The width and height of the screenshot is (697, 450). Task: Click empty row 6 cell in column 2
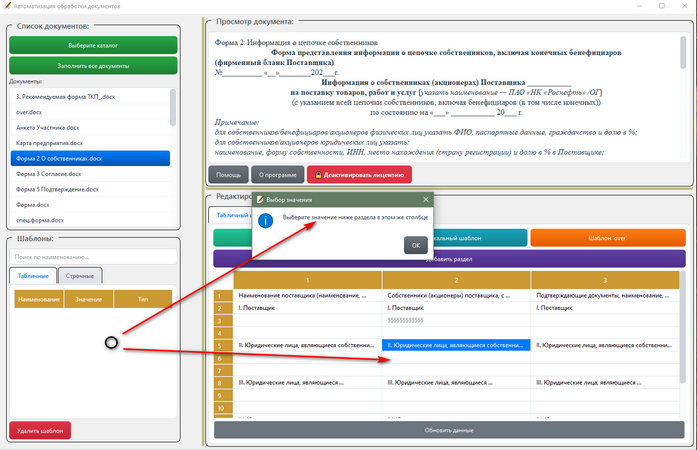pyautogui.click(x=456, y=358)
